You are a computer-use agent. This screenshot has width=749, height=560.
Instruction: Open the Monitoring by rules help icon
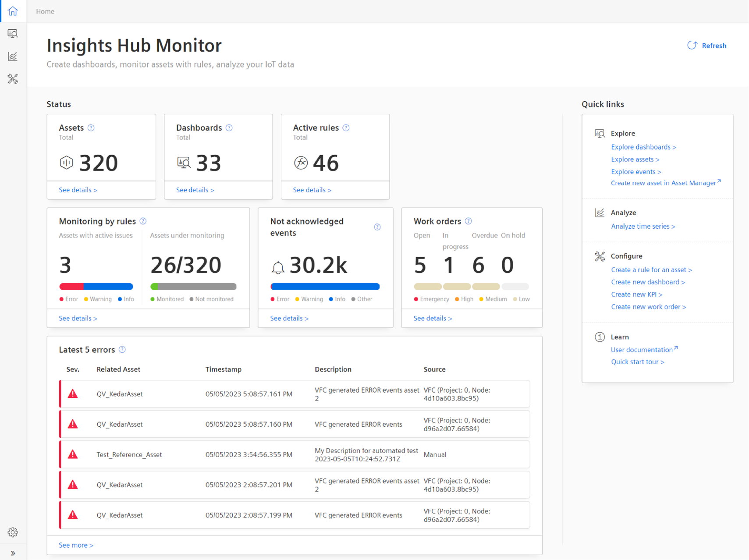coord(143,221)
